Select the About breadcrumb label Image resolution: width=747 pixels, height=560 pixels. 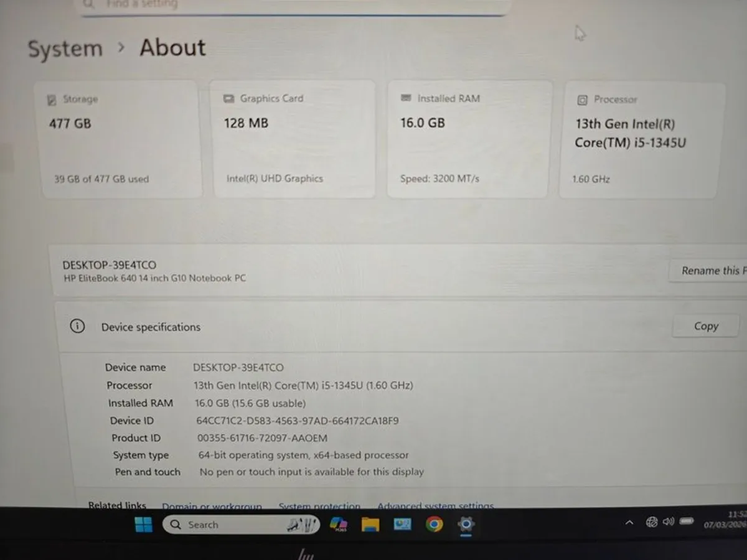(172, 47)
